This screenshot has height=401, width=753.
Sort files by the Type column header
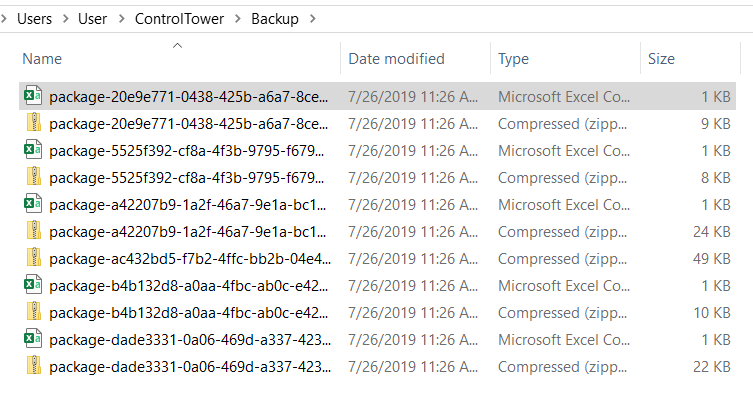coord(513,59)
